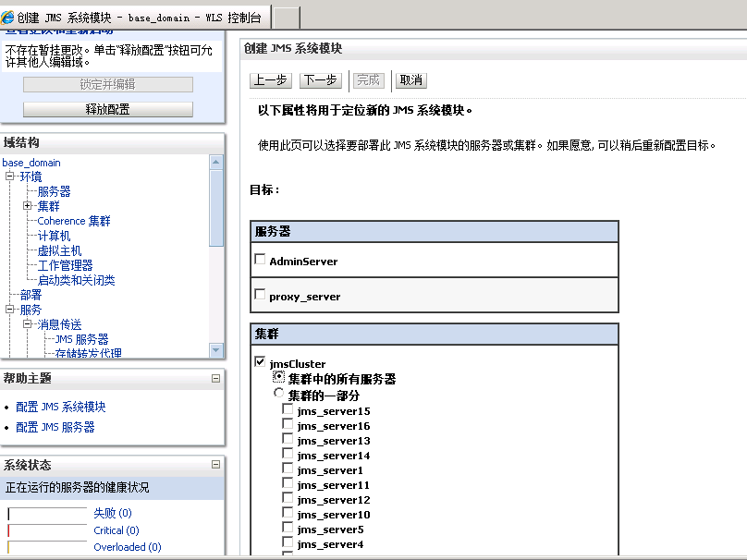747x560 pixels.
Task: Check the jms_server15 checkbox
Action: 288,408
